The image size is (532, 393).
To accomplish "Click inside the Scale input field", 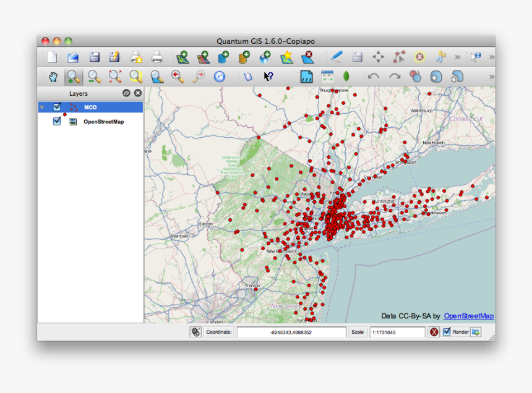I will [x=398, y=332].
